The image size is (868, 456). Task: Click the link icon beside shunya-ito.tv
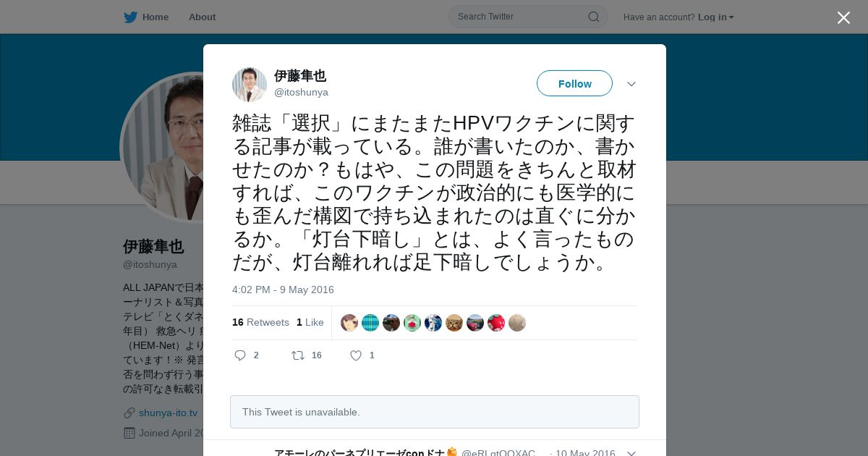[129, 413]
